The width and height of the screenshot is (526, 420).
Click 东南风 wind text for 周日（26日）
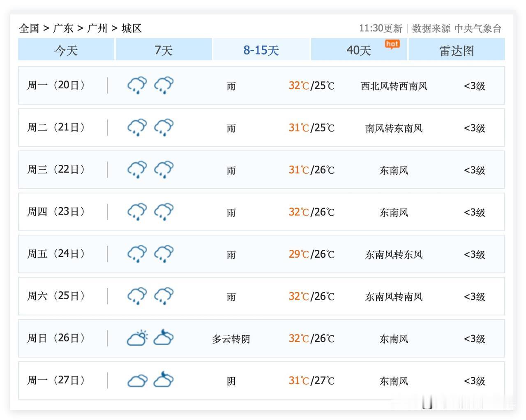pyautogui.click(x=394, y=339)
